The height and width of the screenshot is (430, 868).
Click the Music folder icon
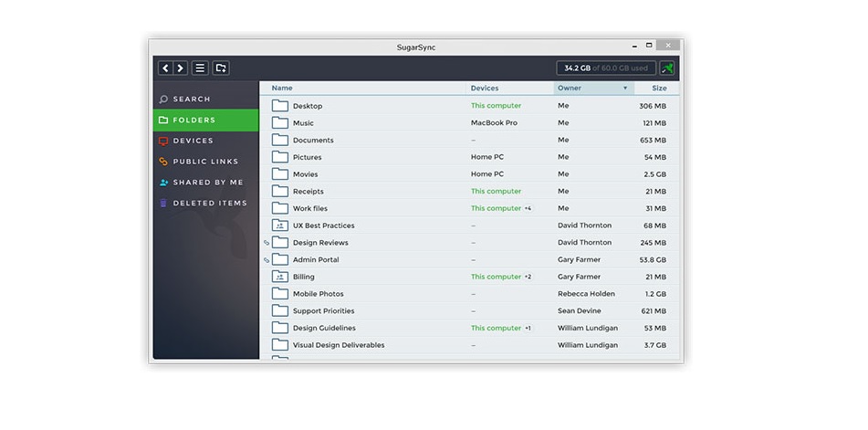(280, 123)
